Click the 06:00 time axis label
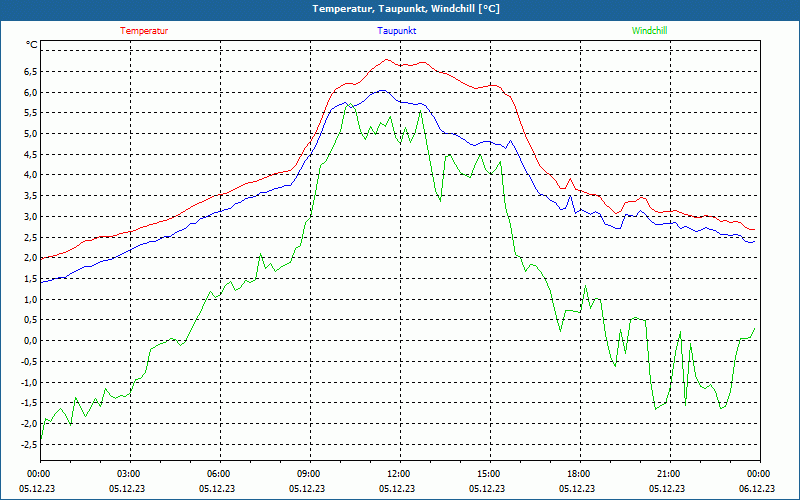This screenshot has width=800, height=500. pyautogui.click(x=217, y=474)
